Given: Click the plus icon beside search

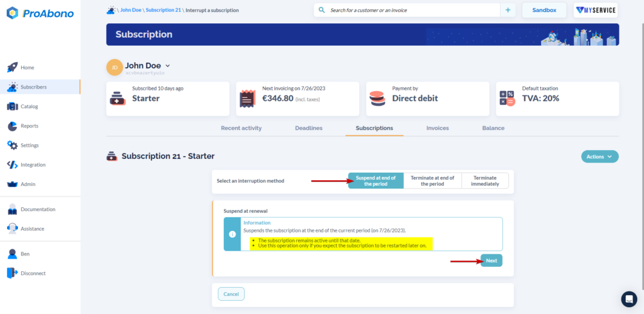Looking at the screenshot, I should tap(508, 10).
